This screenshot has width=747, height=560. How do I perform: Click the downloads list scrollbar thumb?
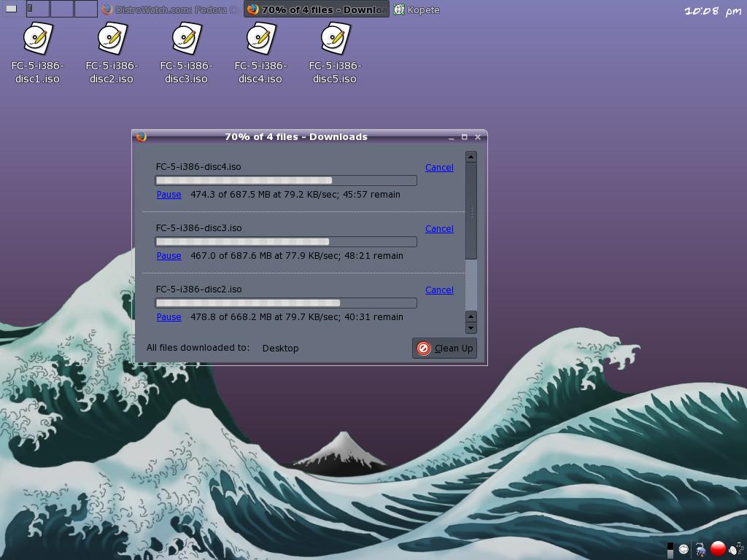[471, 211]
